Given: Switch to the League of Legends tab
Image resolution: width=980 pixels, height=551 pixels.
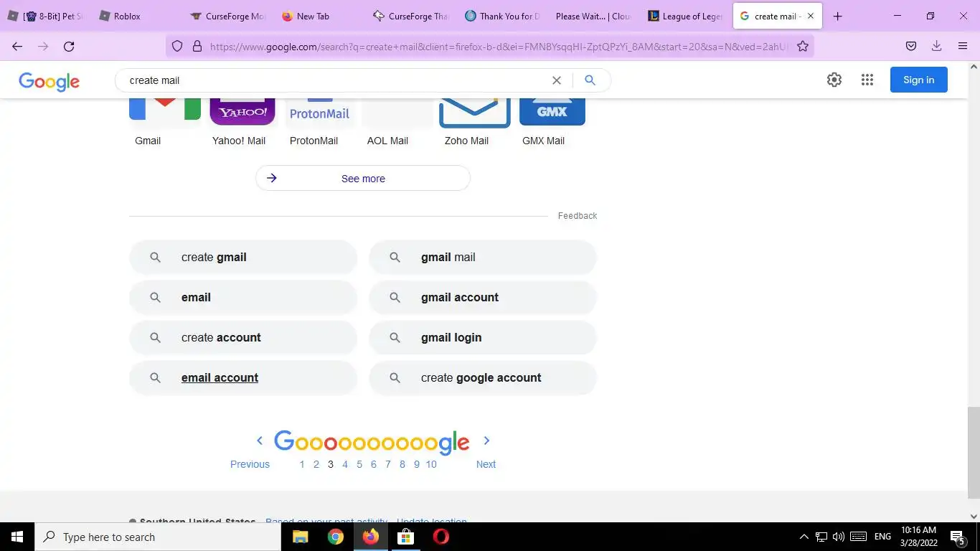Looking at the screenshot, I should 685,16.
